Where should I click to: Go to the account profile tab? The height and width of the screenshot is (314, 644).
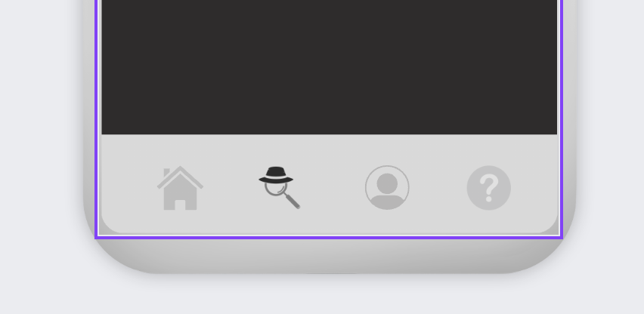387,188
